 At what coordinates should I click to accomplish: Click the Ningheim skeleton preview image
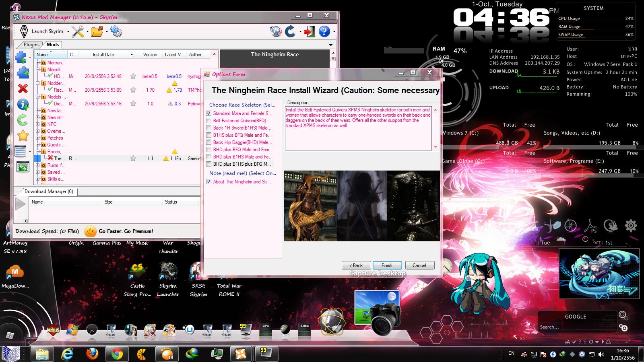click(362, 206)
